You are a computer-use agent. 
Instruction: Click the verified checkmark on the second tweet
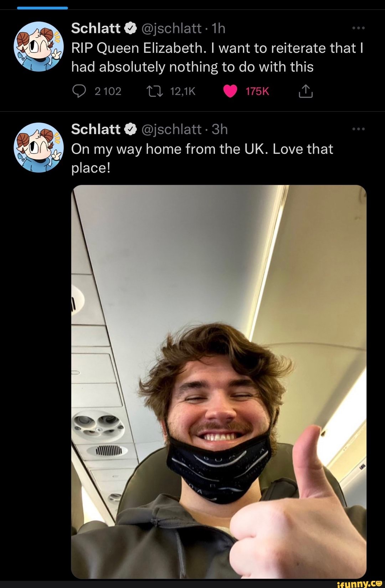131,129
